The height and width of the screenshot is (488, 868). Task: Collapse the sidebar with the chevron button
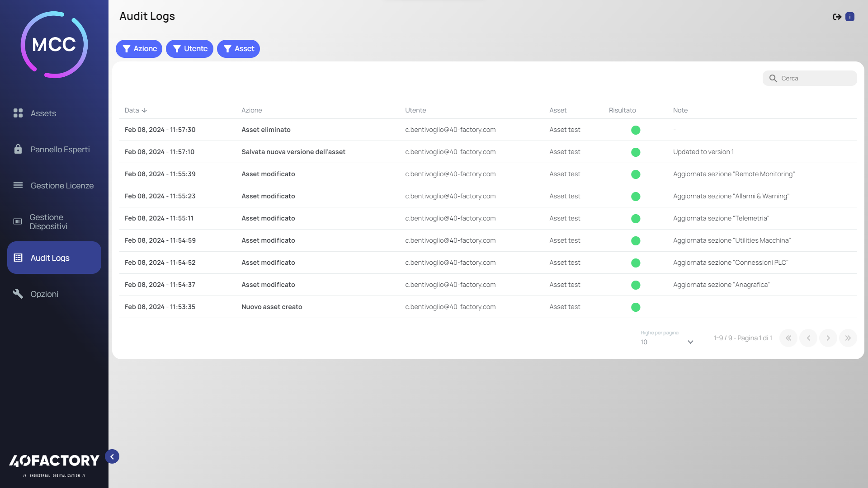[112, 456]
